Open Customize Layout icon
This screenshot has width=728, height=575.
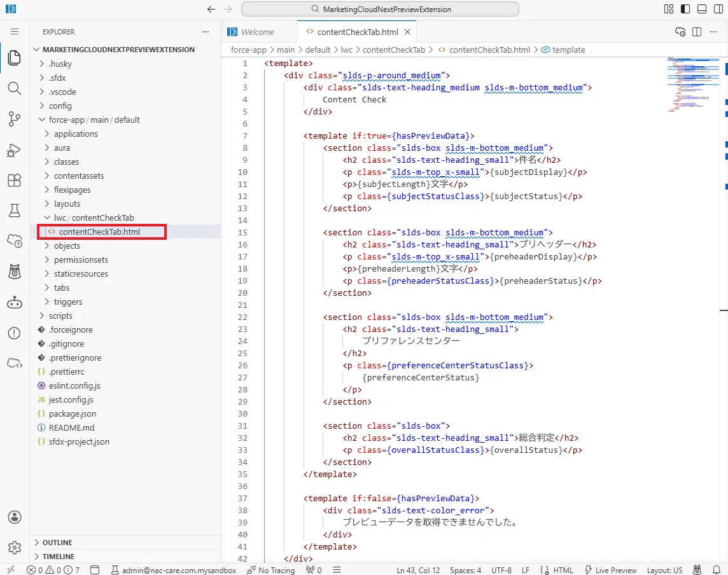click(669, 9)
